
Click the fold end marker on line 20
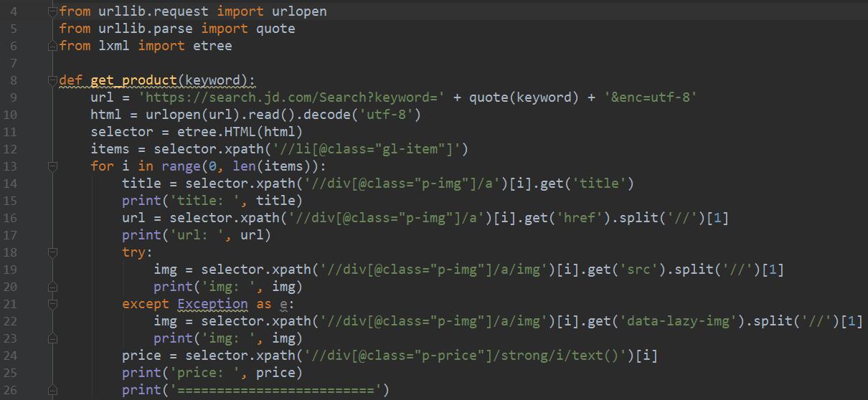coord(52,287)
